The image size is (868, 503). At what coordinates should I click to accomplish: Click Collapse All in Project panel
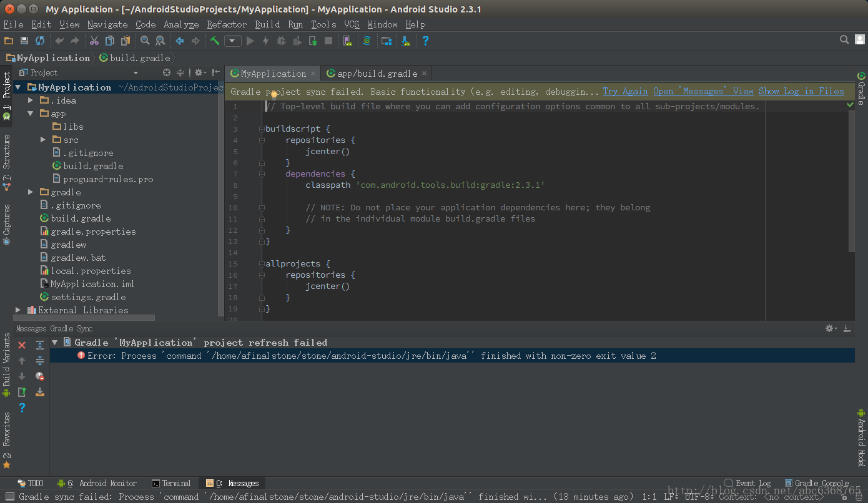[x=180, y=72]
